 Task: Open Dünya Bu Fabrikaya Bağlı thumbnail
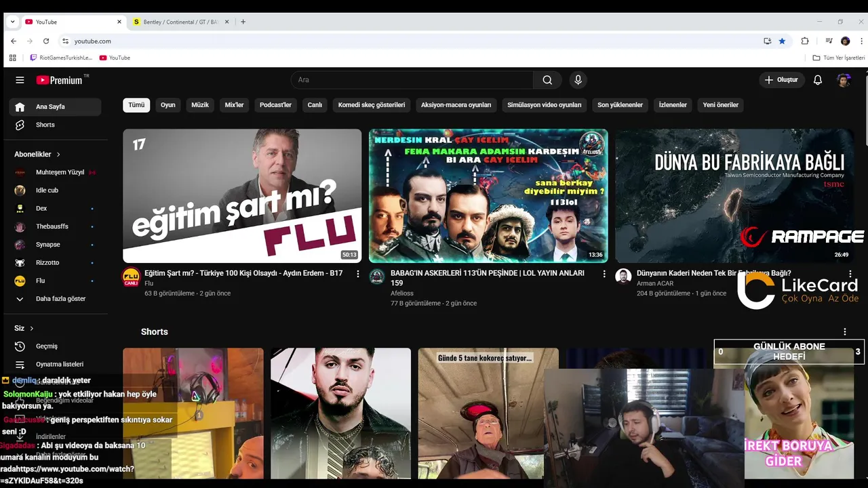click(734, 196)
